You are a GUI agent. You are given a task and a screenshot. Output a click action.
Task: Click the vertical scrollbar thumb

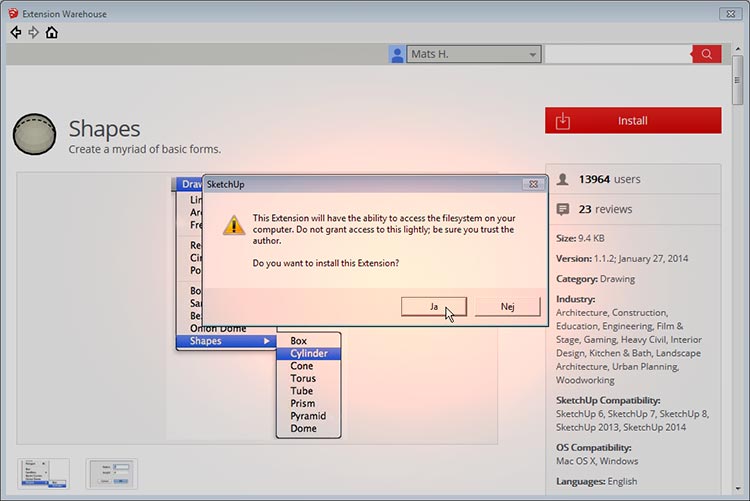coord(738,80)
